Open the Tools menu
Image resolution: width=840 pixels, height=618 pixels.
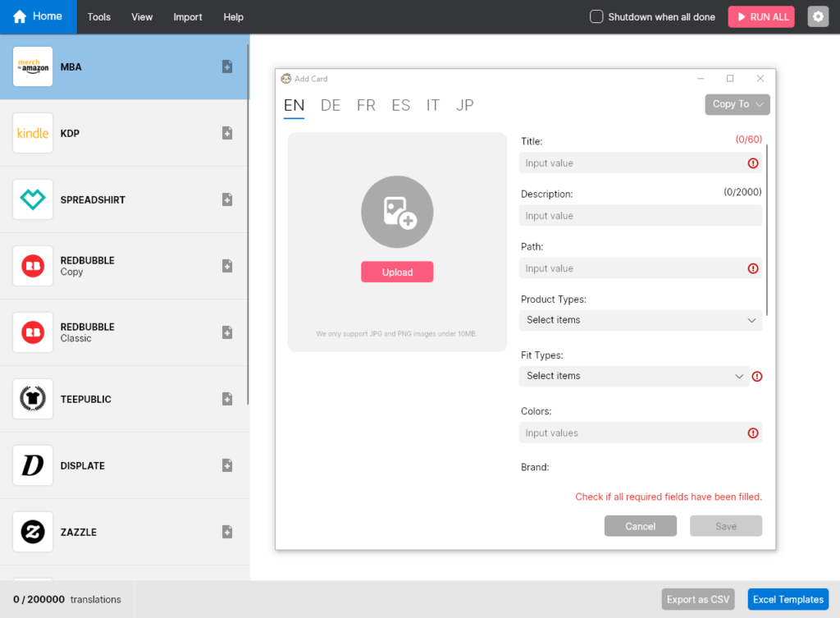(x=99, y=17)
